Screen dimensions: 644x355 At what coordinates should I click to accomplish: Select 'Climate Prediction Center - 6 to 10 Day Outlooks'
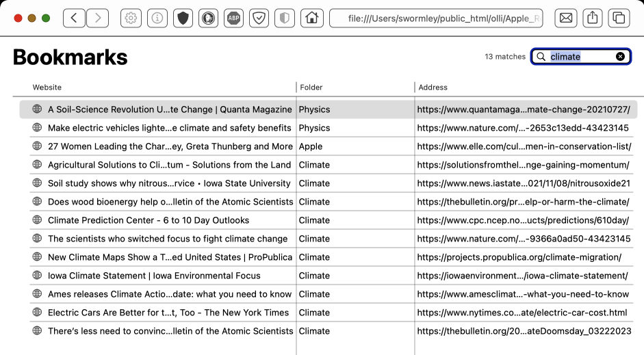pos(149,220)
